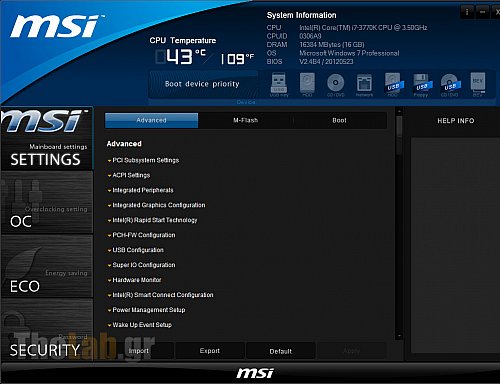This screenshot has width=500, height=384.
Task: Open Power Management Setup entry
Action: [x=146, y=310]
